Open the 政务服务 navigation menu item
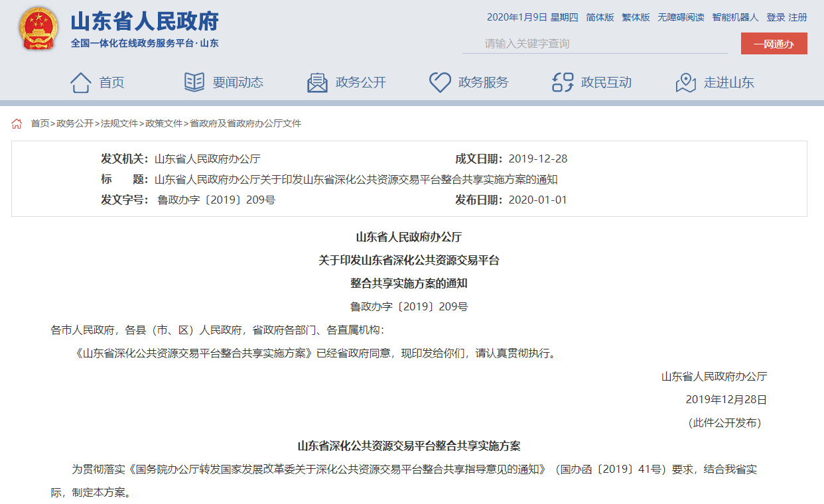The image size is (824, 504). click(483, 83)
